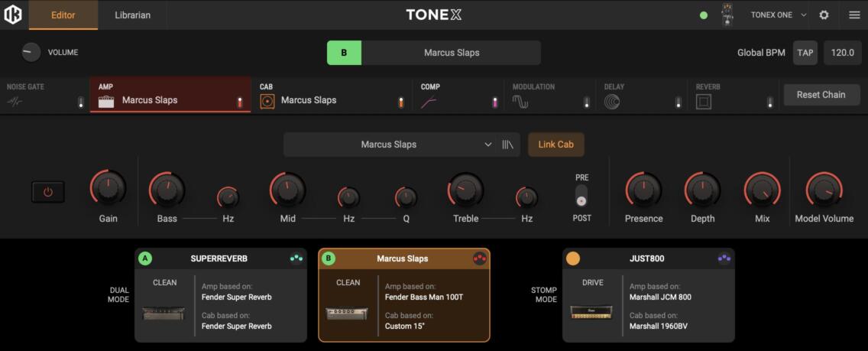Toggle the AMP block on/off switch
Image resolution: width=868 pixels, height=351 pixels.
240,102
